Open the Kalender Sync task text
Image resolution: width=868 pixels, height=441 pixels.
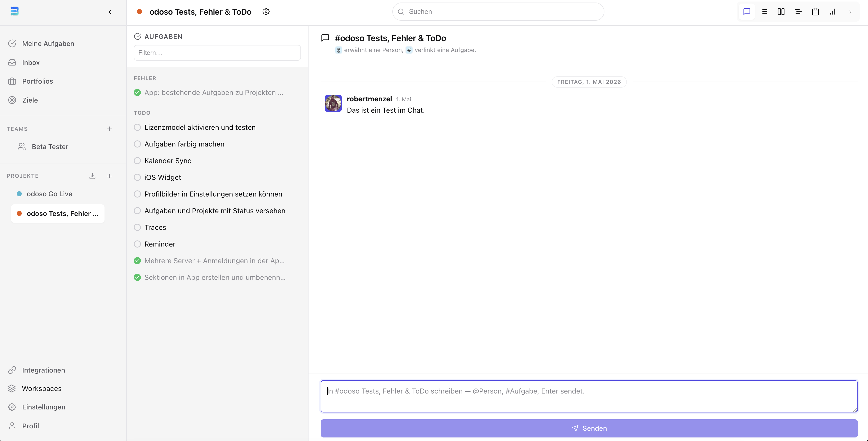pos(168,161)
